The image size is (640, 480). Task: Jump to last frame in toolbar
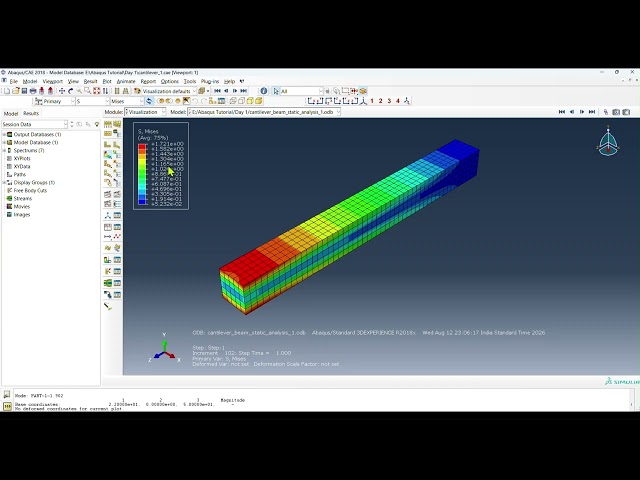244,91
